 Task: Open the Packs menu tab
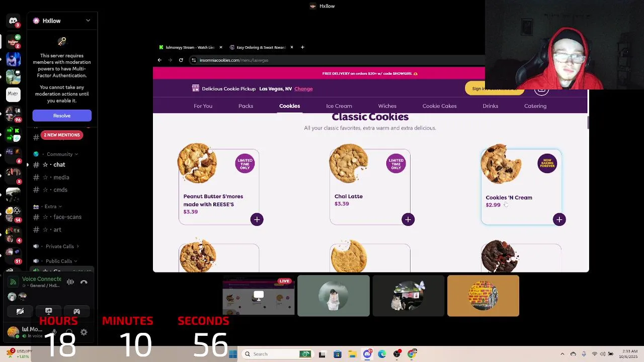pyautogui.click(x=246, y=106)
